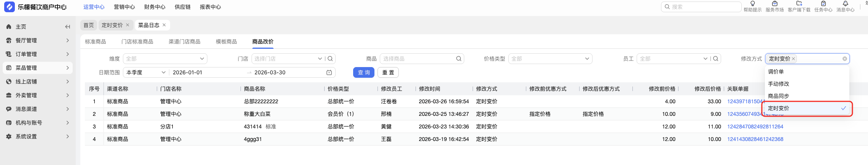Open the 消息中心 bell icon
The width and height of the screenshot is (868, 165).
click(845, 4)
